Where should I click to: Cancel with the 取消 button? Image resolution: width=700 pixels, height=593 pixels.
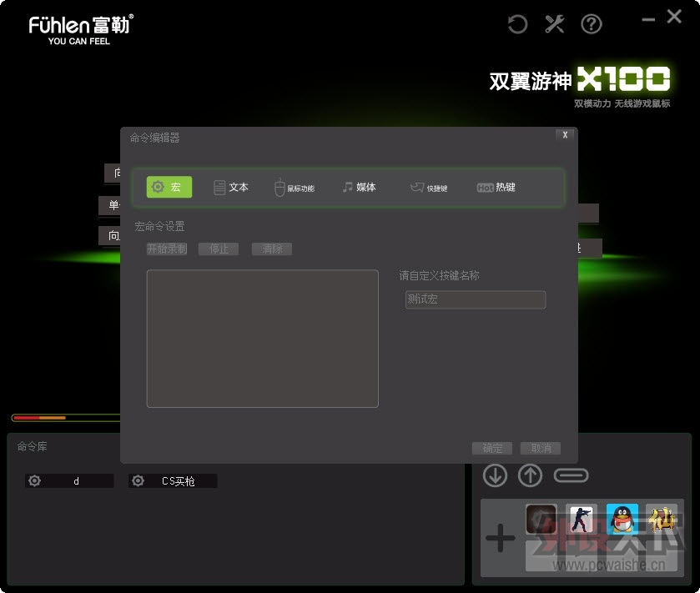click(541, 448)
